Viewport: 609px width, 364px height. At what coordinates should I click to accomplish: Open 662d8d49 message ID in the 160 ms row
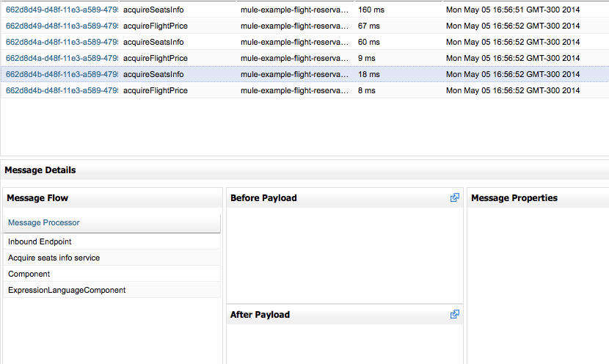pos(62,10)
